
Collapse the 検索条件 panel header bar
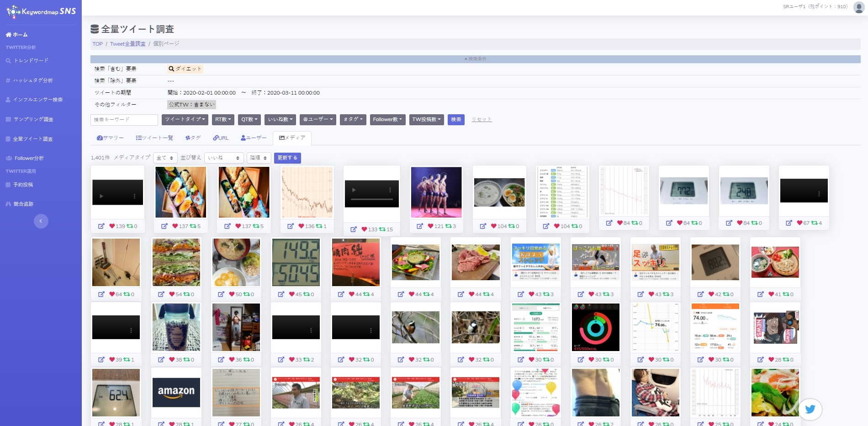475,59
